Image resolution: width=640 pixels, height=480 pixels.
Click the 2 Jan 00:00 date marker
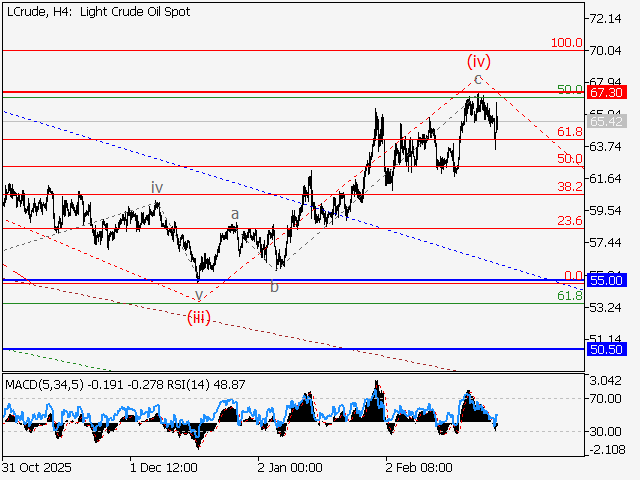pyautogui.click(x=290, y=467)
